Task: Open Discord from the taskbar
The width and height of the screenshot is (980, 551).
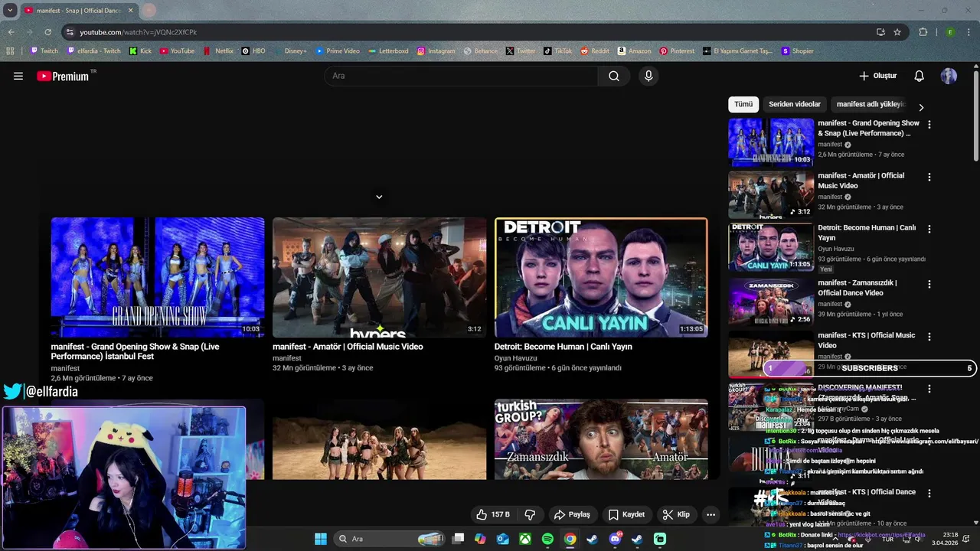Action: pyautogui.click(x=616, y=539)
